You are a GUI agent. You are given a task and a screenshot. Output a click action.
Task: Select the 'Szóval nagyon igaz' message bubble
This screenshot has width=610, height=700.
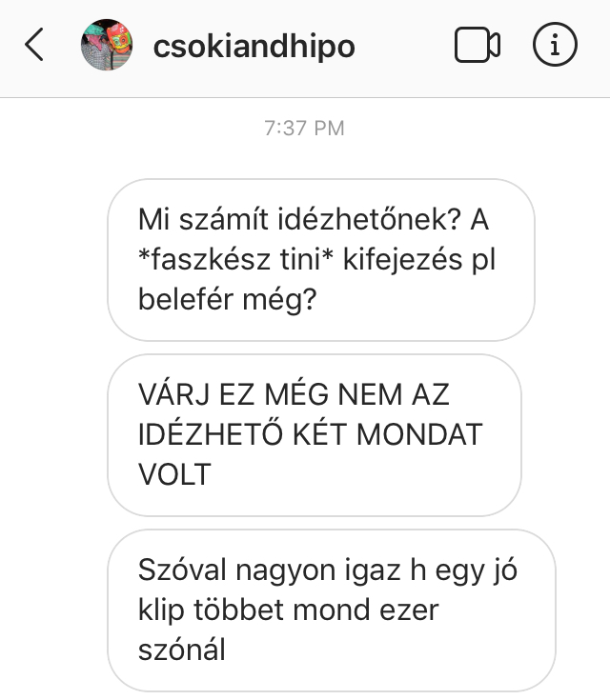331,610
